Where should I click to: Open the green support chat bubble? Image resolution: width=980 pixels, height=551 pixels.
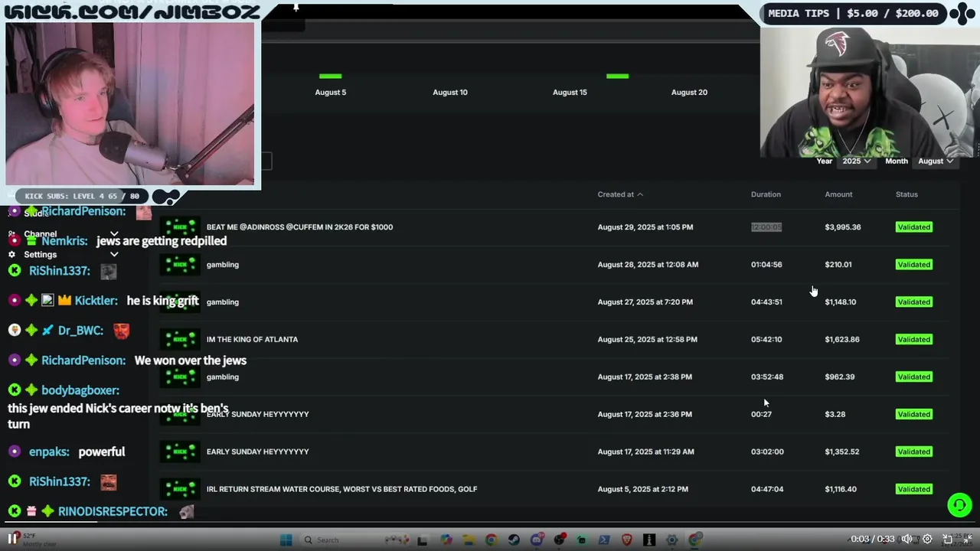[959, 505]
